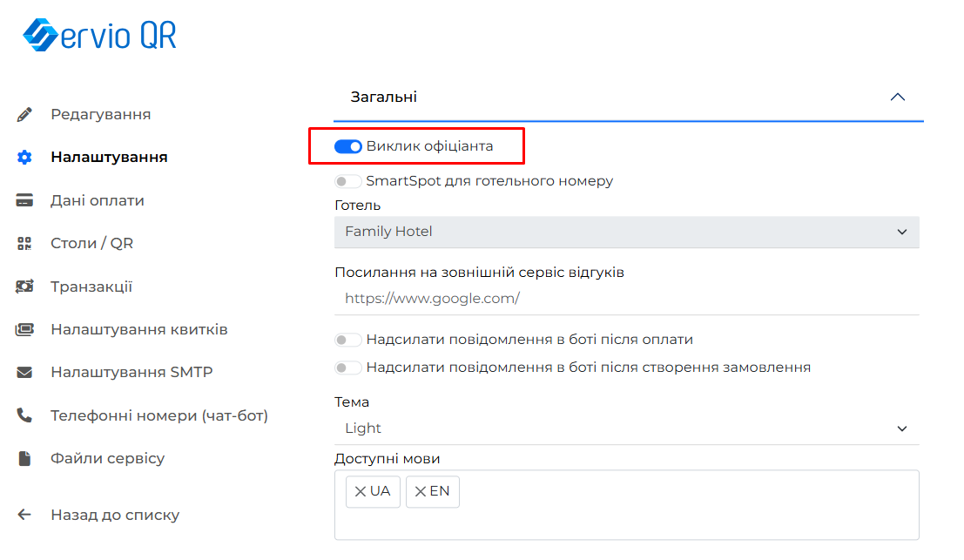Collapse the Загальні section chevron

click(898, 97)
